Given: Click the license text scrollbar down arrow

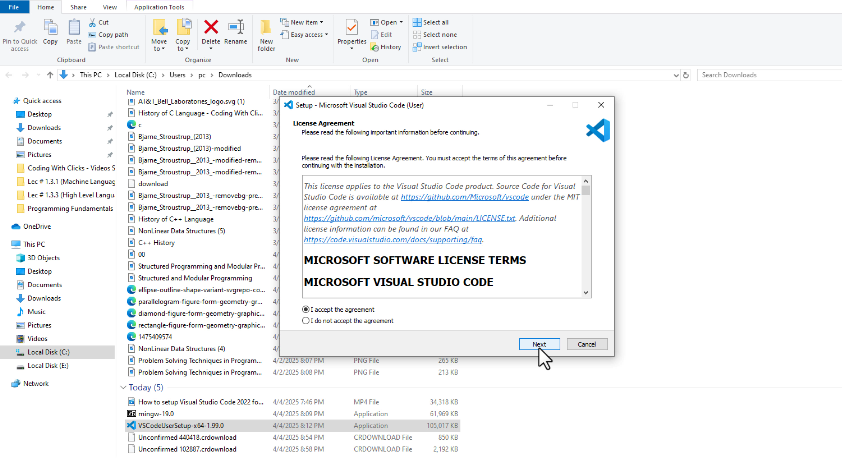Looking at the screenshot, I should click(586, 293).
